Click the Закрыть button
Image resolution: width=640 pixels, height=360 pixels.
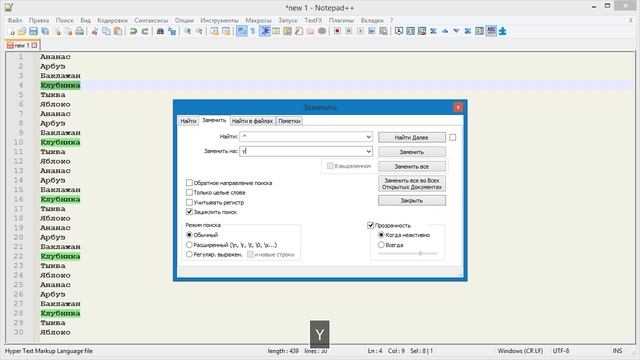click(411, 200)
